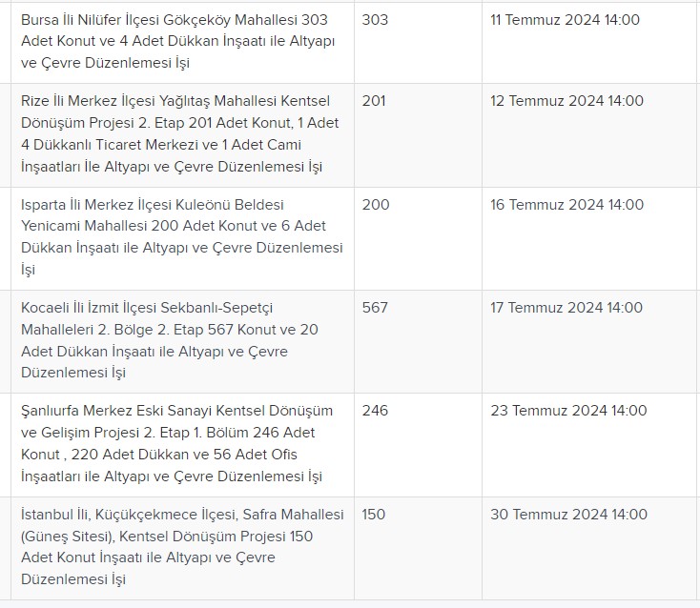Viewport: 700px width, 608px height.
Task: Click the 23 Temmuz 2024 14:00 date
Action: point(568,411)
